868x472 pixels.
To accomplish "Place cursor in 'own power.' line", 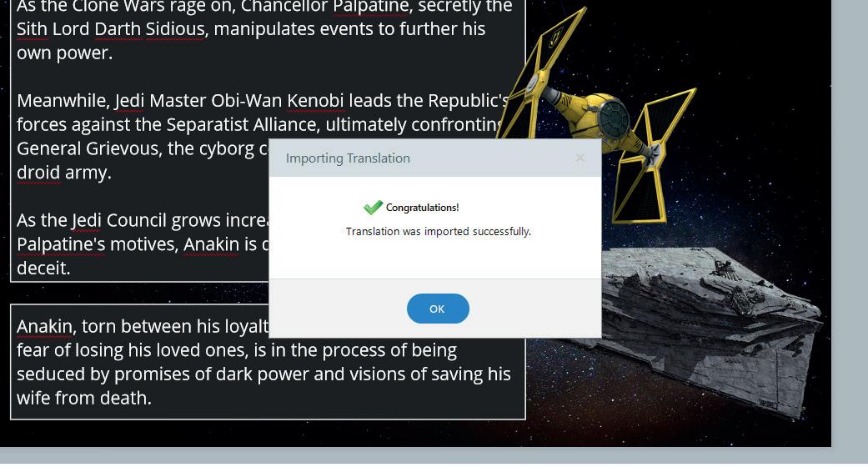I will point(65,53).
